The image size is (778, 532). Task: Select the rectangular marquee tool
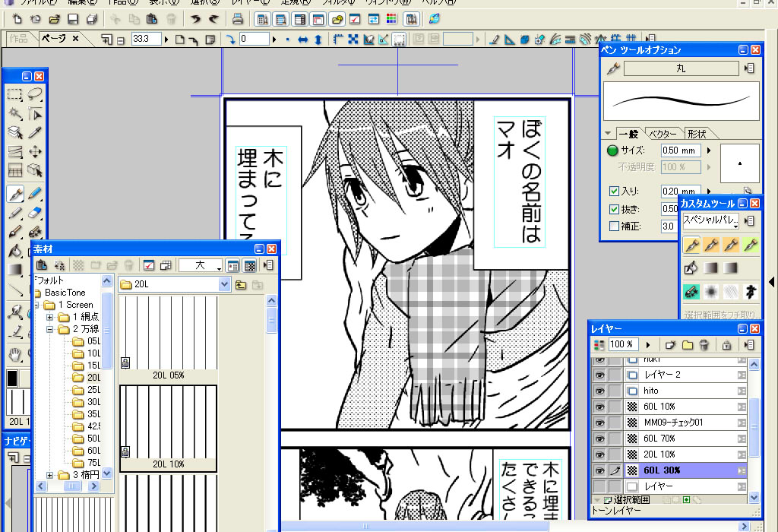point(15,94)
